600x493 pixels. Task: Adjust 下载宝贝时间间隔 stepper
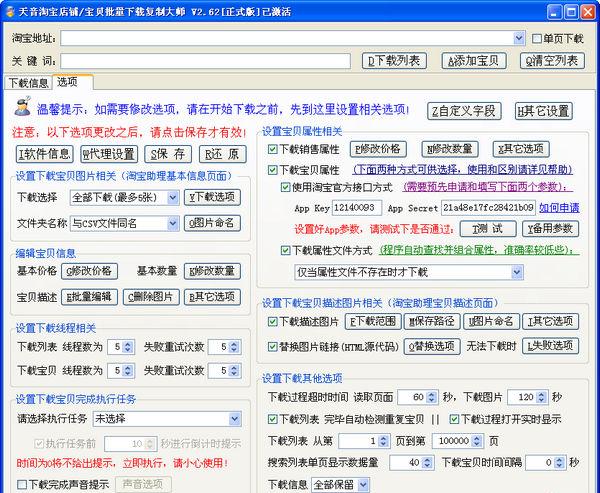[559, 463]
